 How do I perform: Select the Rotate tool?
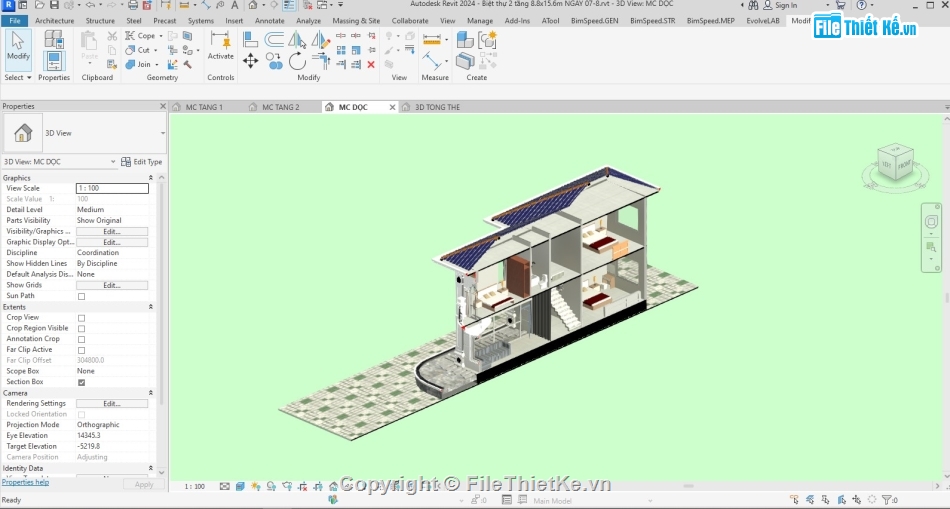(x=297, y=61)
